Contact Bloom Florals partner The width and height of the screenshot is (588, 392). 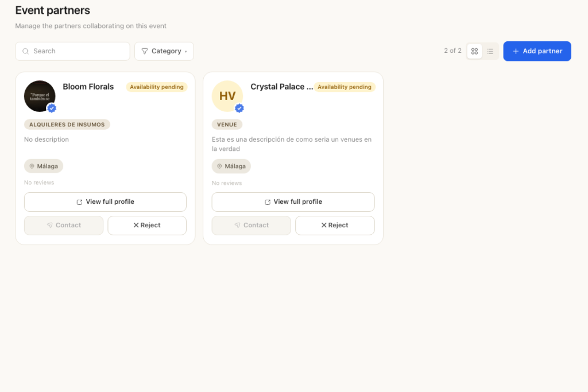64,225
